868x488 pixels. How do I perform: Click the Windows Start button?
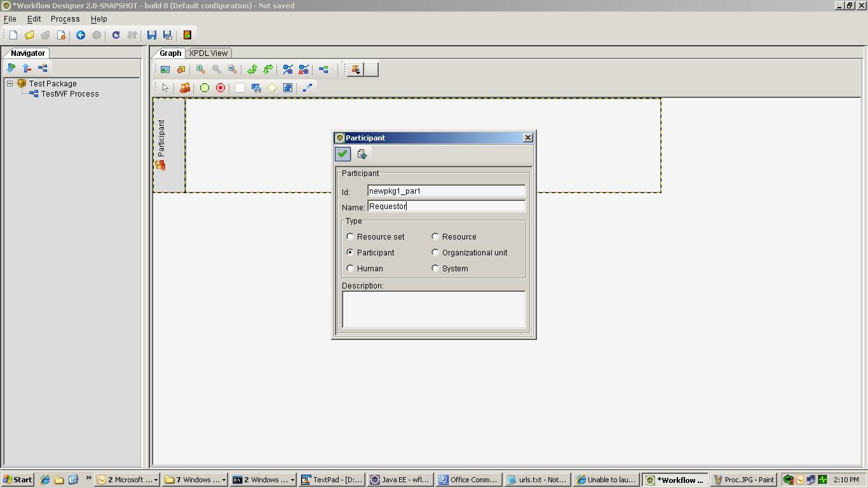click(17, 480)
